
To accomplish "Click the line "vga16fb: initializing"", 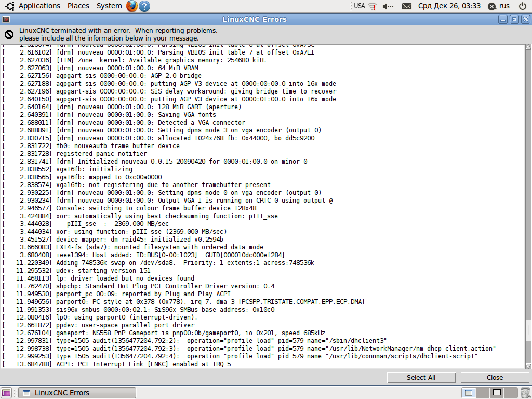I will (x=68, y=169).
